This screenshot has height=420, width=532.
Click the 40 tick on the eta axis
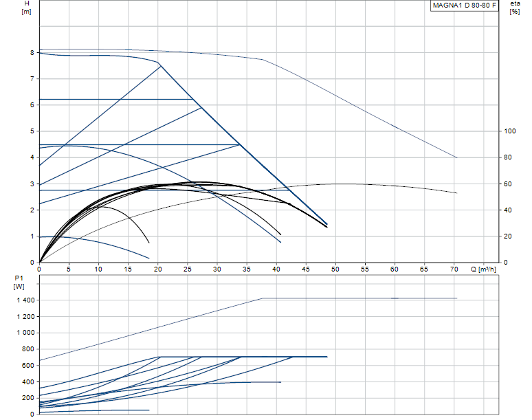coord(508,210)
